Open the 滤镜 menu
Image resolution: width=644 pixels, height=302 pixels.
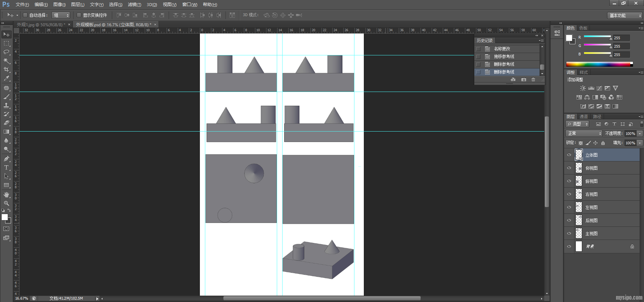click(134, 5)
